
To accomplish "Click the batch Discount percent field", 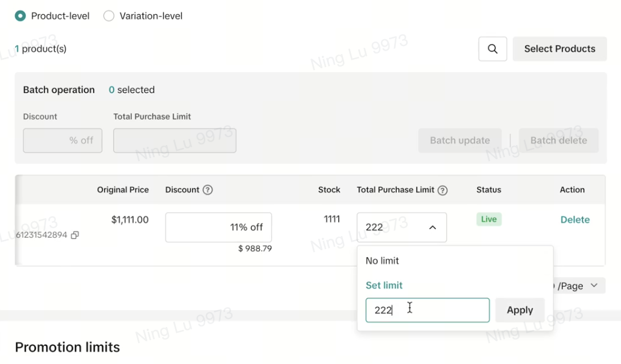I will coord(63,140).
